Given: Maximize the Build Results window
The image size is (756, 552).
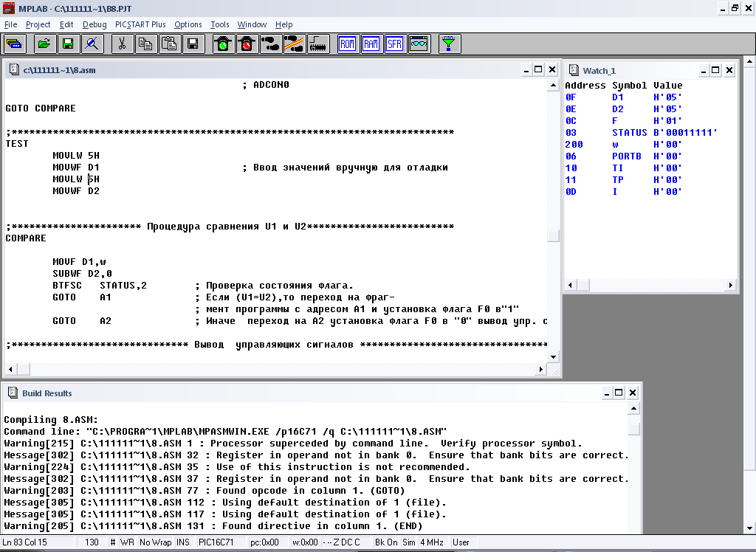Looking at the screenshot, I should pyautogui.click(x=619, y=393).
